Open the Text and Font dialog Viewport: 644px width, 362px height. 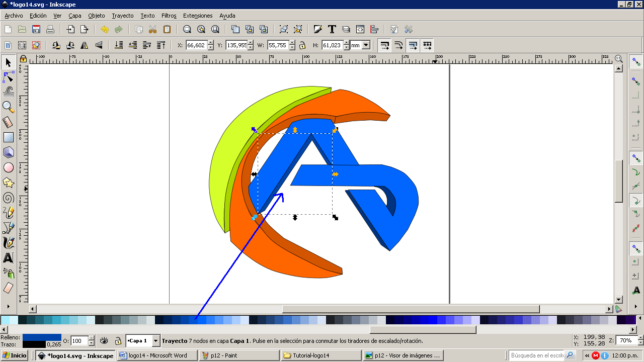[x=332, y=29]
